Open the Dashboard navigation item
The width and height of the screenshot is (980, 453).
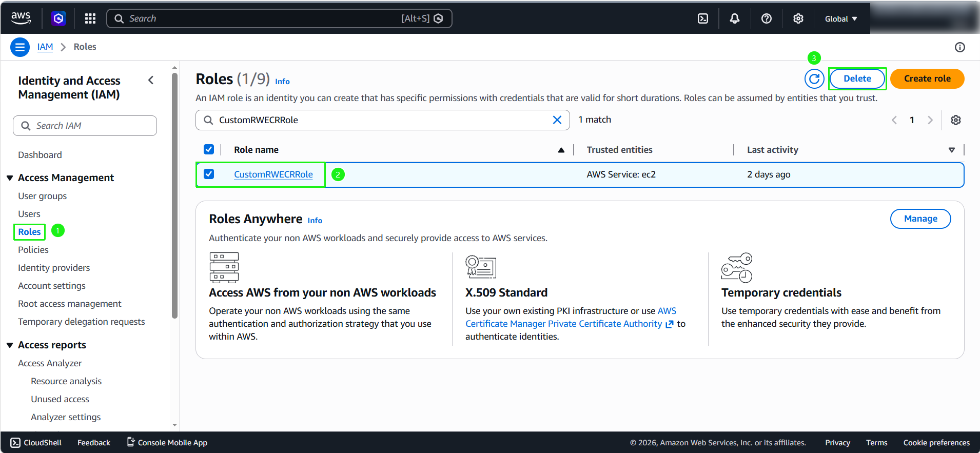[40, 155]
